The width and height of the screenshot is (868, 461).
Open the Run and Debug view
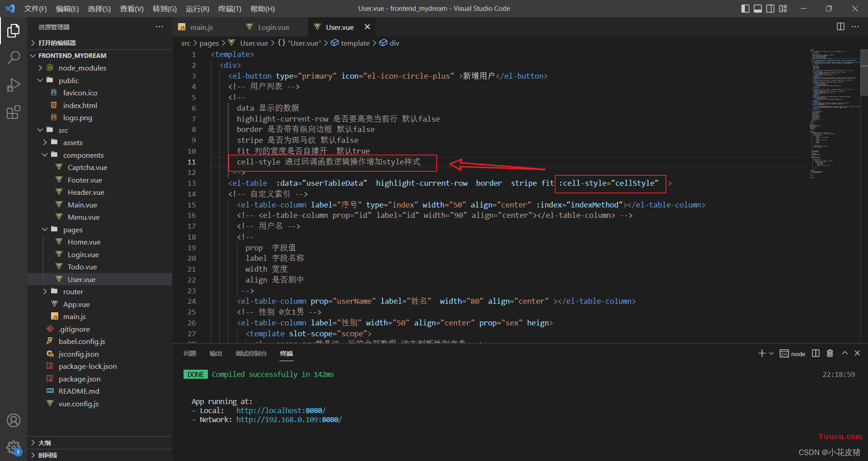[x=14, y=85]
